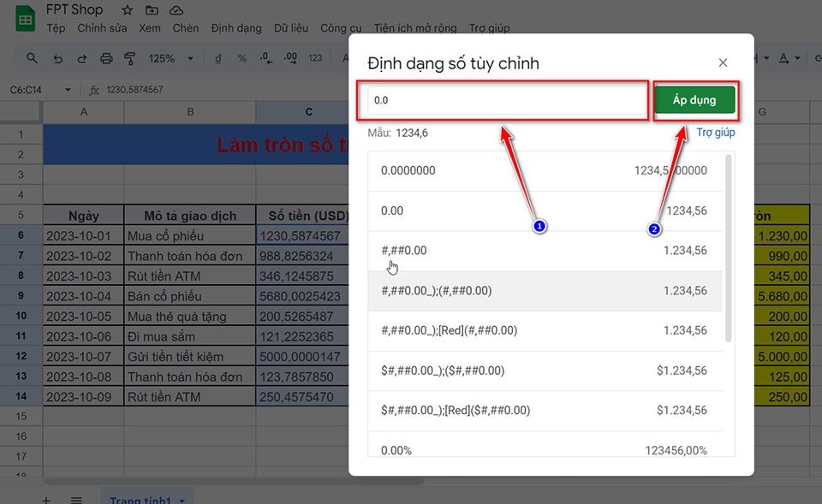Redo the last action
Image resolution: width=822 pixels, height=504 pixels.
(82, 58)
